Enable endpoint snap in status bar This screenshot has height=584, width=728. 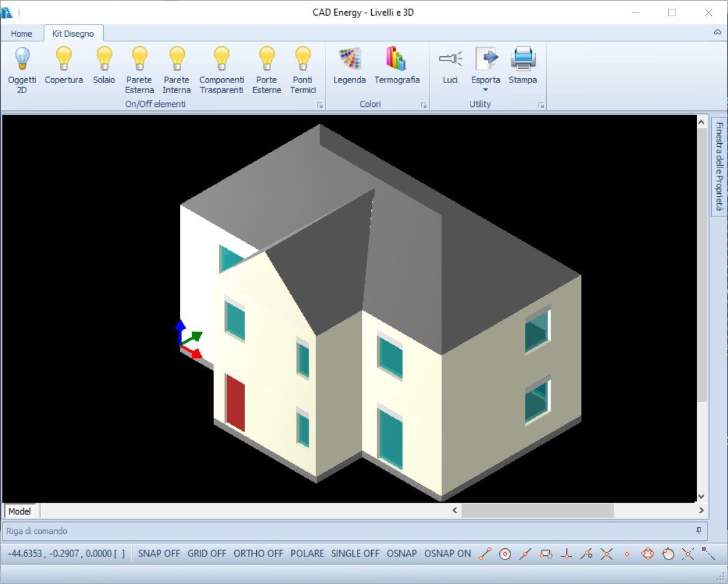point(486,554)
